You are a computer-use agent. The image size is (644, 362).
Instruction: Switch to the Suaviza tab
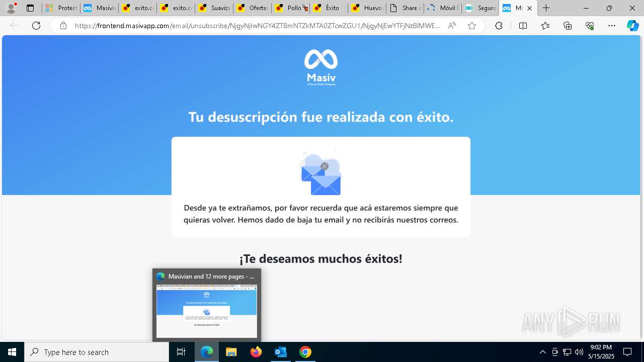[214, 8]
